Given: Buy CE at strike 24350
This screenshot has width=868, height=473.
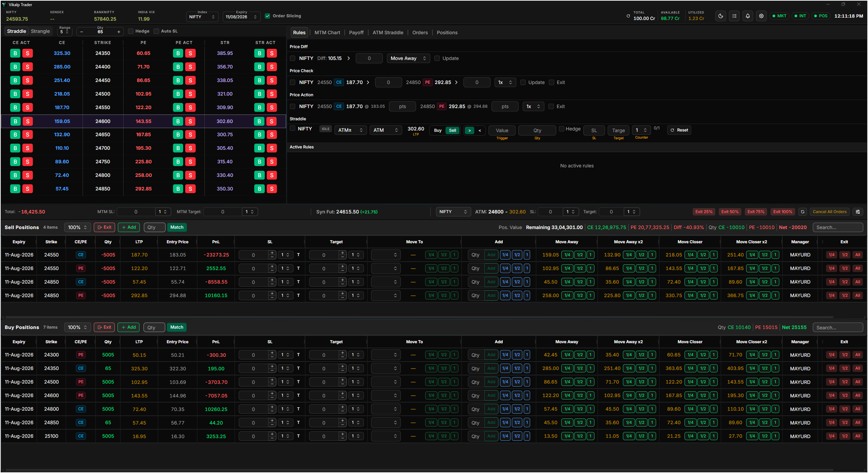Looking at the screenshot, I should click(x=15, y=53).
